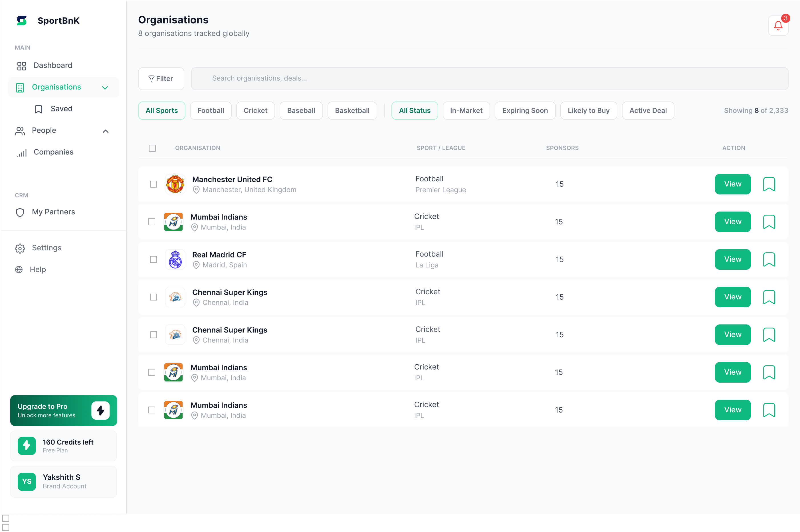Bookmark Real Madrid CF
Image resolution: width=800 pixels, height=532 pixels.
pyautogui.click(x=769, y=259)
